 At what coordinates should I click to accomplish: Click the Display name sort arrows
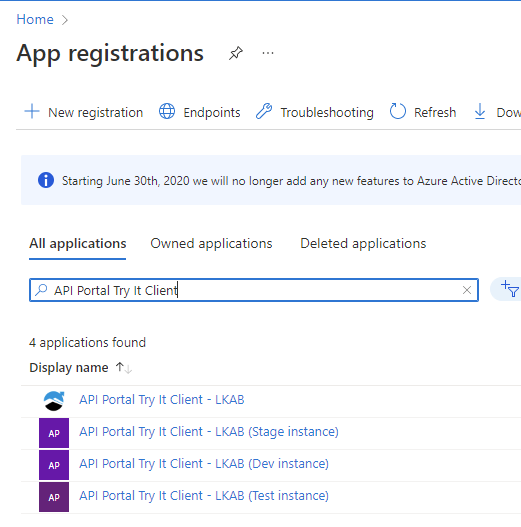coord(124,368)
